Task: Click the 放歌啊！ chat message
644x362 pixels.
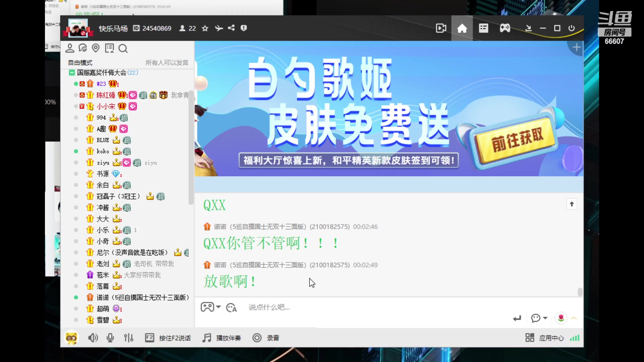Action: point(230,281)
